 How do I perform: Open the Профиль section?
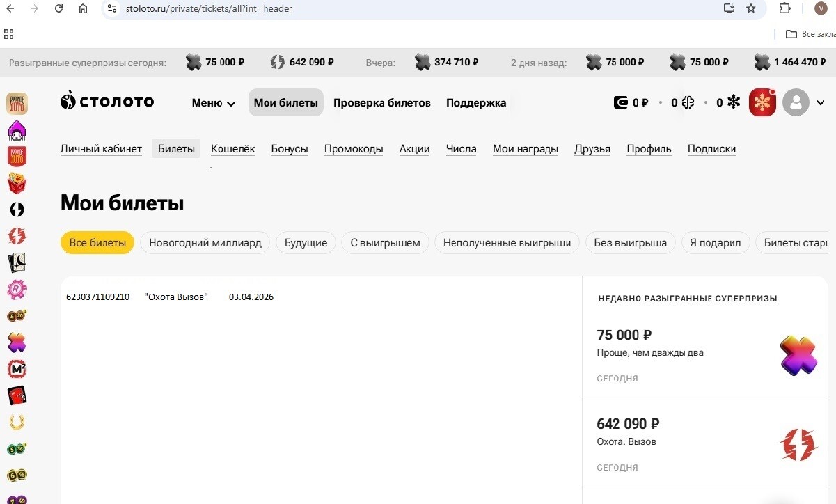pos(649,148)
